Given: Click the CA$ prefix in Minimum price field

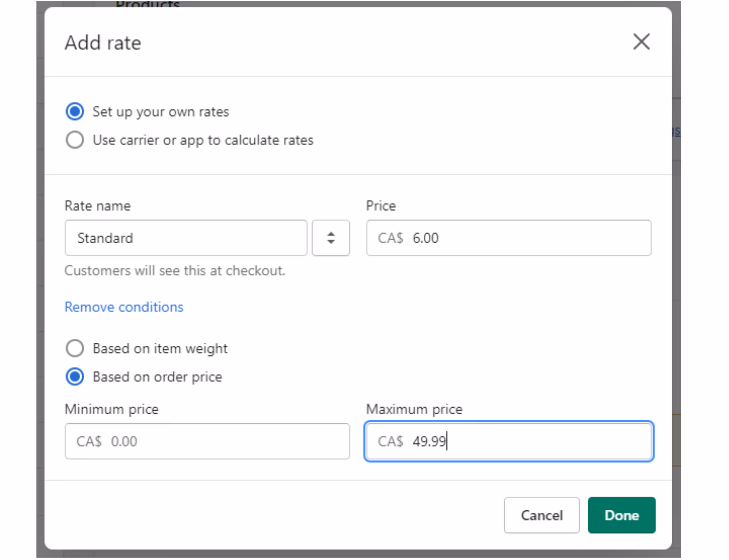Looking at the screenshot, I should coord(89,441).
